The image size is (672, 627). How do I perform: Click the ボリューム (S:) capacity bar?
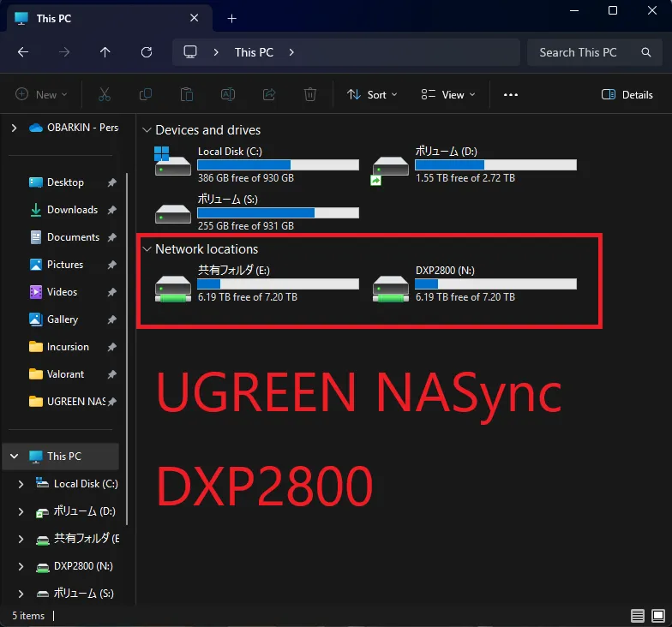(x=278, y=212)
